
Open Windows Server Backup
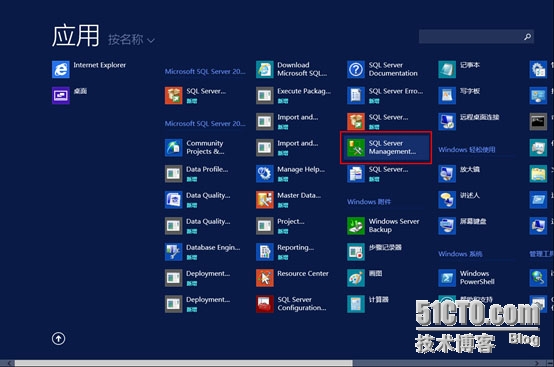[x=384, y=226]
